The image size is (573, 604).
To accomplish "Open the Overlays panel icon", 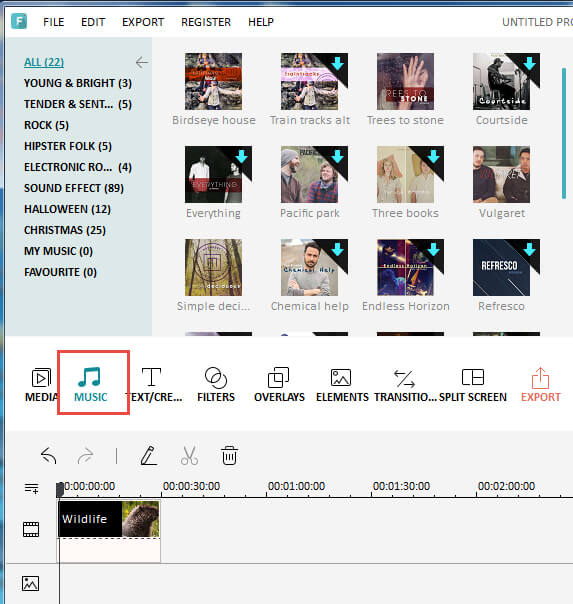I will [278, 378].
